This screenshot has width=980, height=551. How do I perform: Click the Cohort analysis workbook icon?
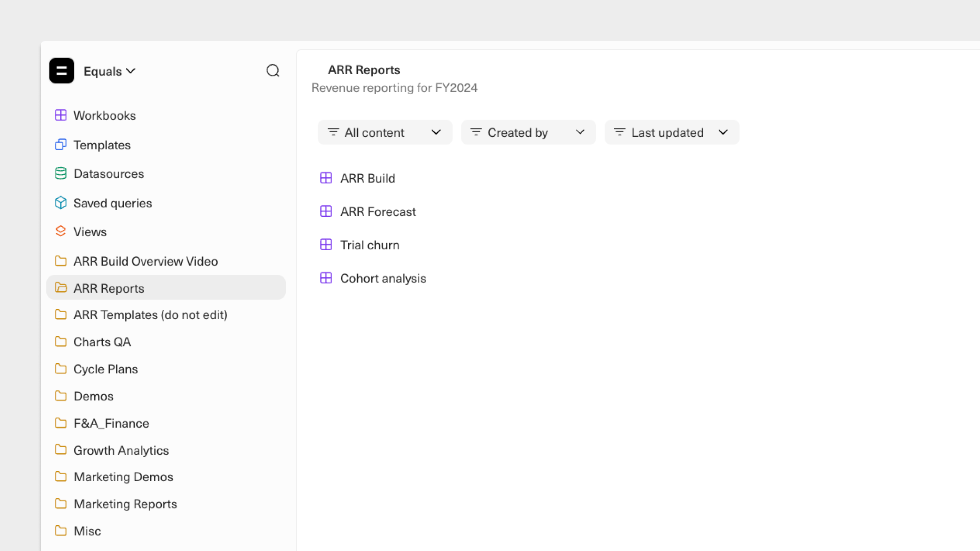click(x=326, y=278)
